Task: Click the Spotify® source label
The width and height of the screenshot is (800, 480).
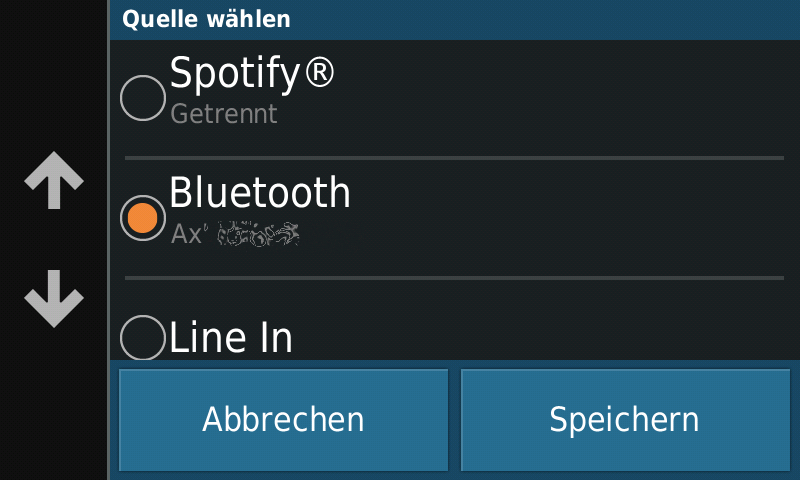Action: click(x=252, y=73)
